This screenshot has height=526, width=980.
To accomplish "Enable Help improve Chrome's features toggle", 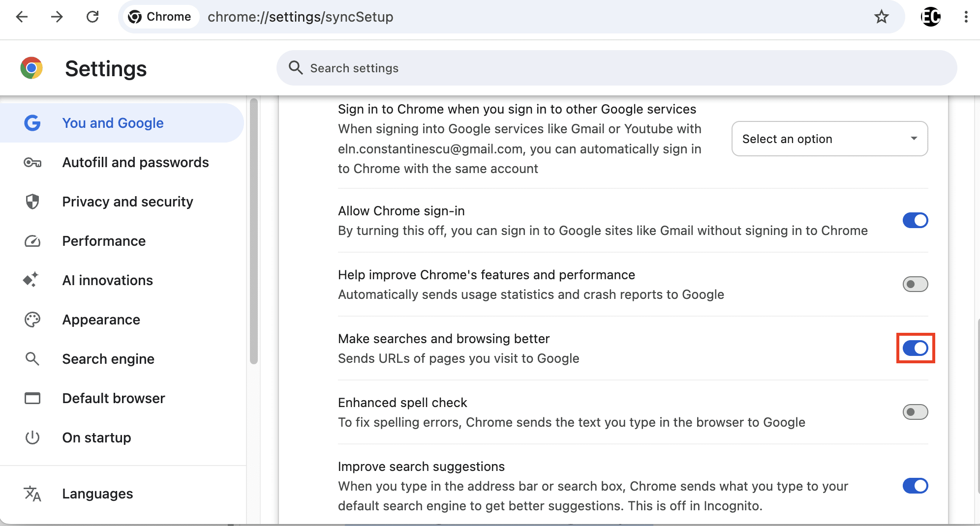I will point(915,284).
